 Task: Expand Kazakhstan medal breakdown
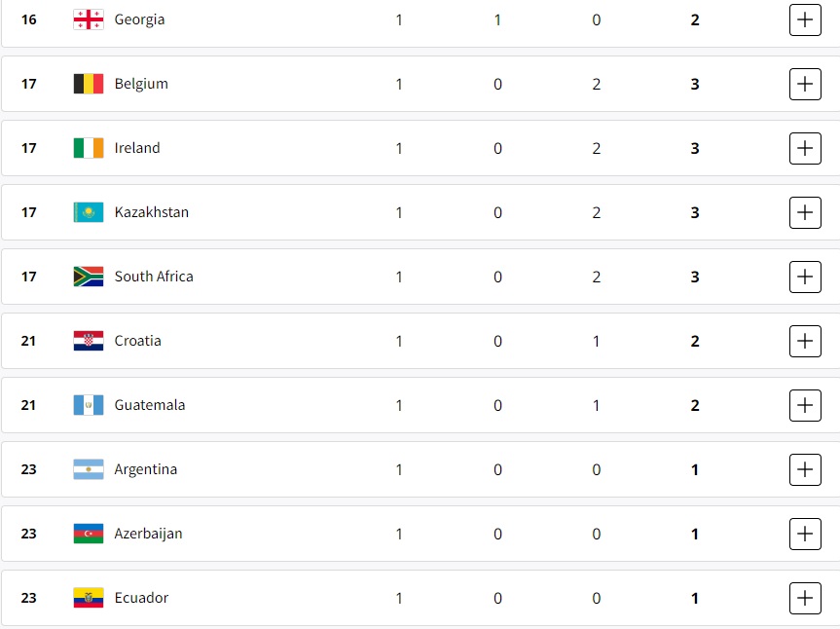[x=805, y=212]
